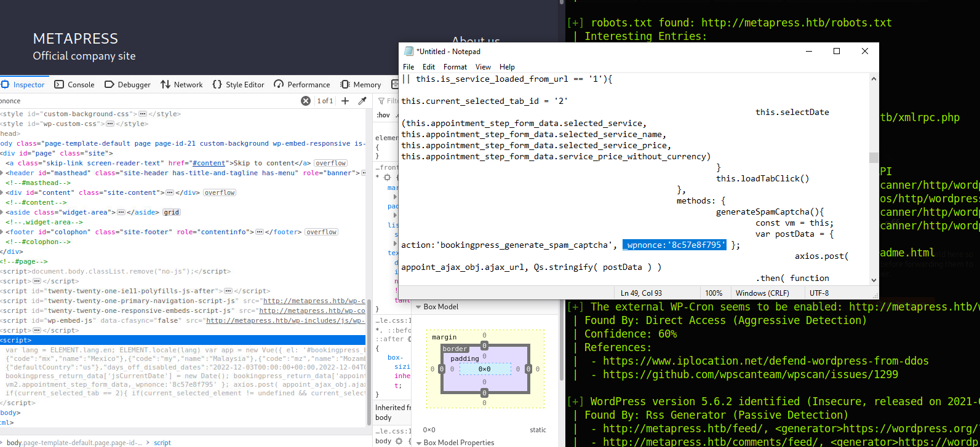Select the body element line in markup
The width and height of the screenshot is (980, 447).
pos(183,143)
